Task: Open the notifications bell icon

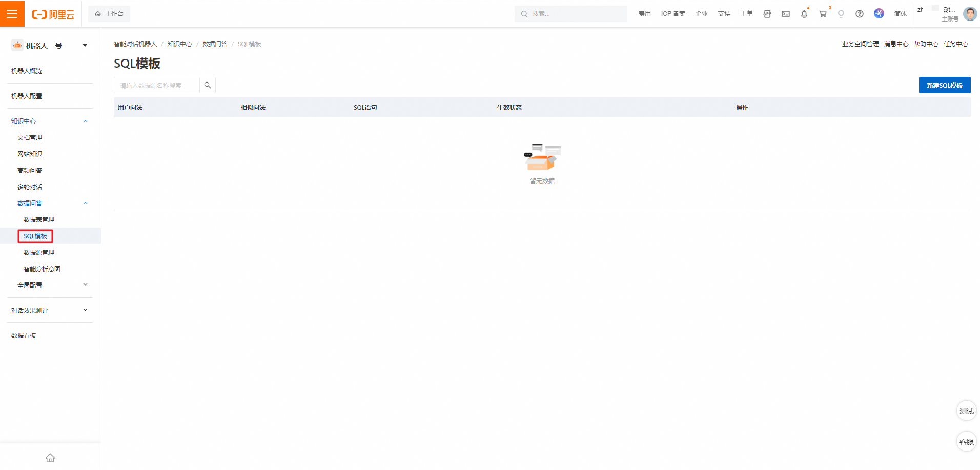Action: point(804,14)
